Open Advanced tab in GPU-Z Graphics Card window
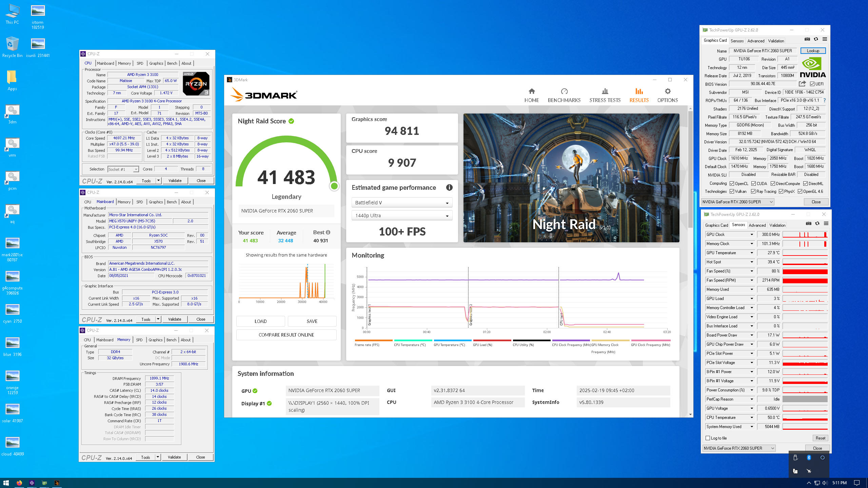 (756, 41)
